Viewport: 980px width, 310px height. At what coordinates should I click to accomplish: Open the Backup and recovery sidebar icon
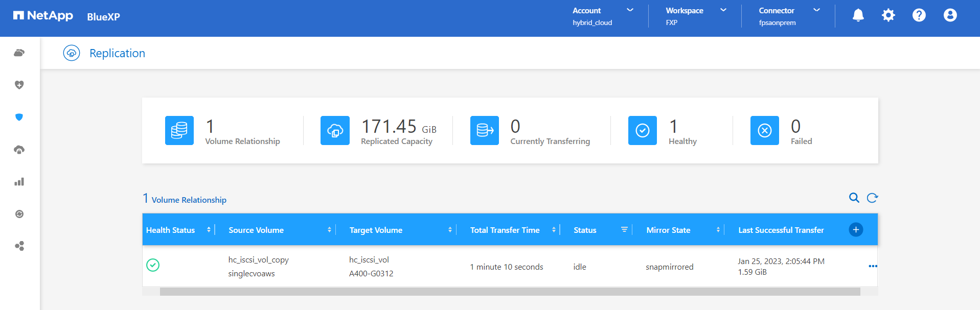19,150
